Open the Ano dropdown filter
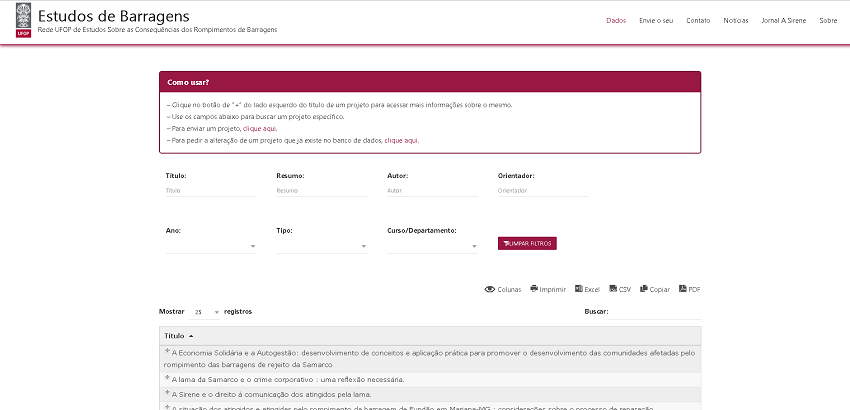The image size is (850, 410). [210, 245]
